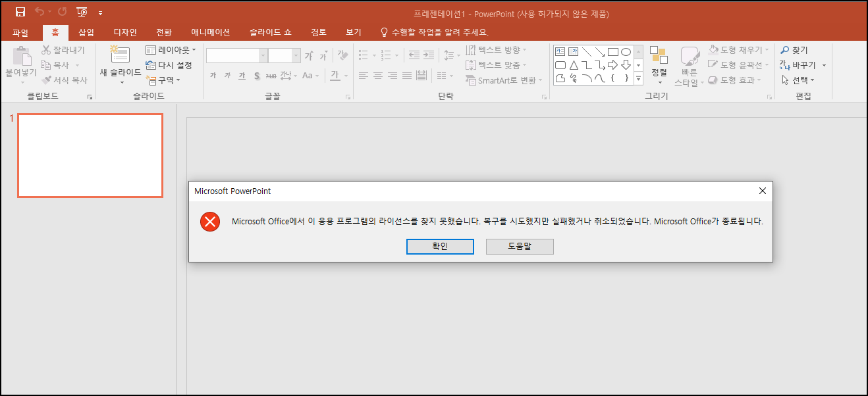The height and width of the screenshot is (396, 868).
Task: Click the Redo icon in the title bar
Action: (62, 12)
